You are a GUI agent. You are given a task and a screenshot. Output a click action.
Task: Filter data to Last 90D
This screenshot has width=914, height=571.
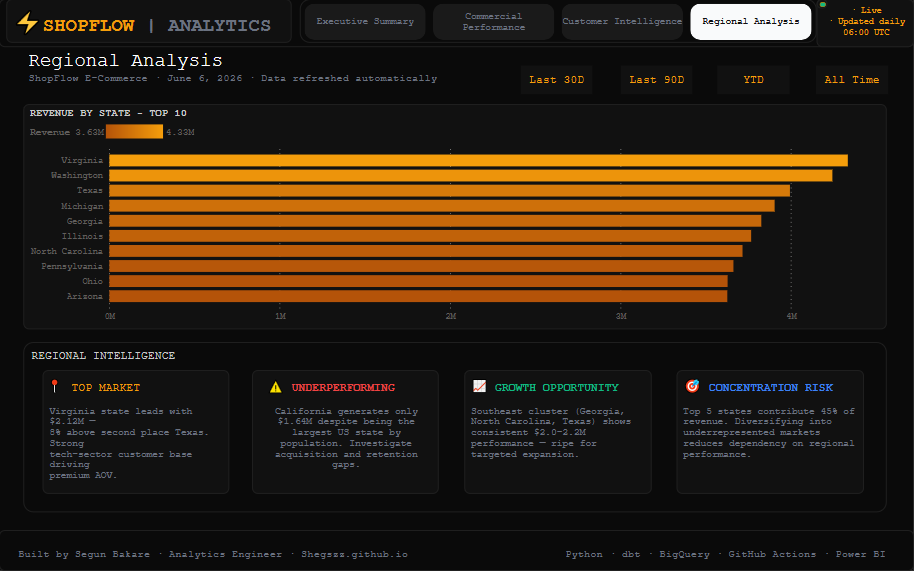pyautogui.click(x=657, y=80)
